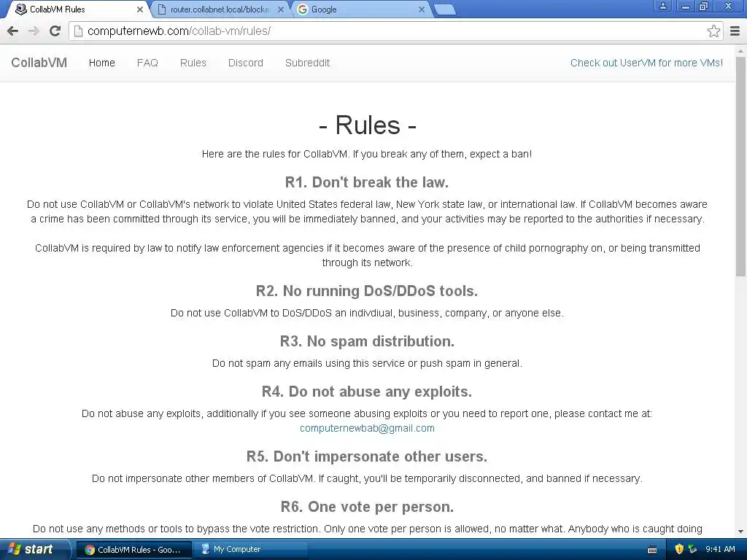This screenshot has height=560, width=747.
Task: Bookmark this page with the star icon
Action: tap(713, 31)
